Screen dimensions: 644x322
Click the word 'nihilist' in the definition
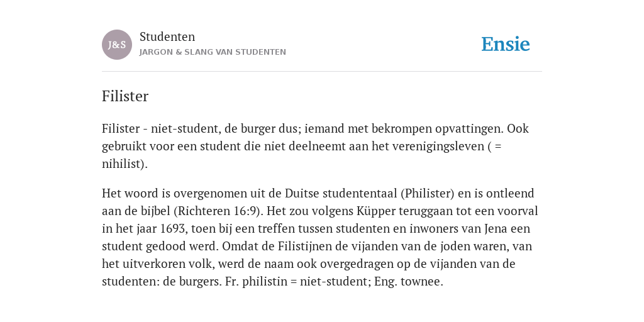point(121,164)
